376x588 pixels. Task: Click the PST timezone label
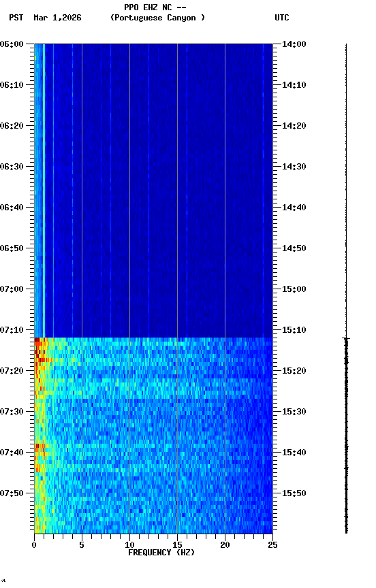click(16, 18)
